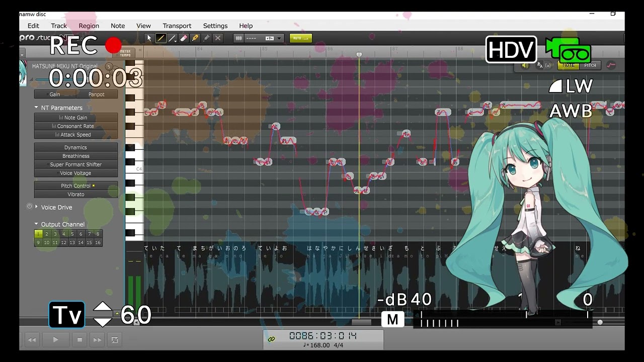
Task: Open the Note menu
Action: (118, 26)
